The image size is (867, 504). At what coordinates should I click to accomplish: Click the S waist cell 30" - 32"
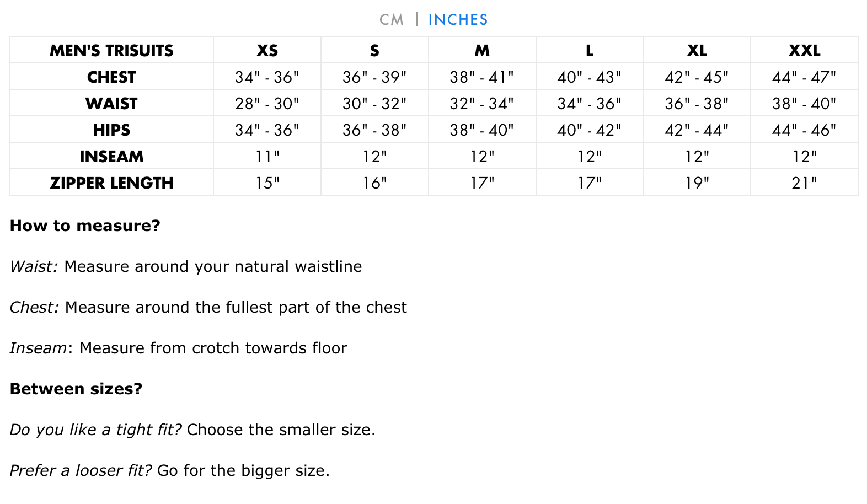click(x=374, y=103)
